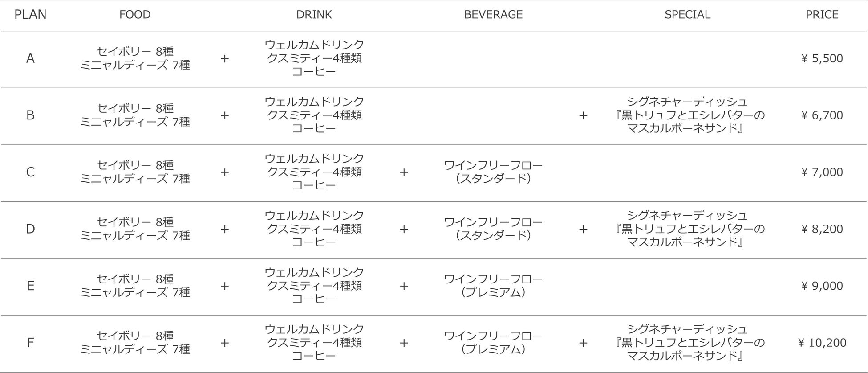Image resolution: width=868 pixels, height=373 pixels.
Task: Select plan letter F
Action: click(x=30, y=343)
